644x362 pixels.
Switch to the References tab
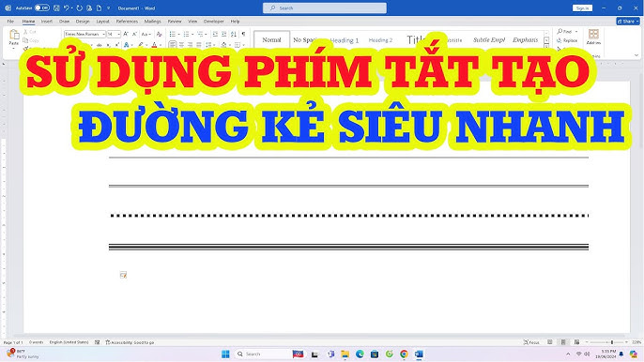(127, 21)
